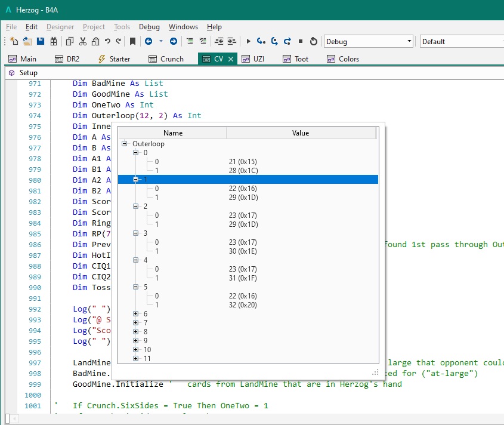504x425 pixels.
Task: Click the Cut scissors icon
Action: [82, 41]
